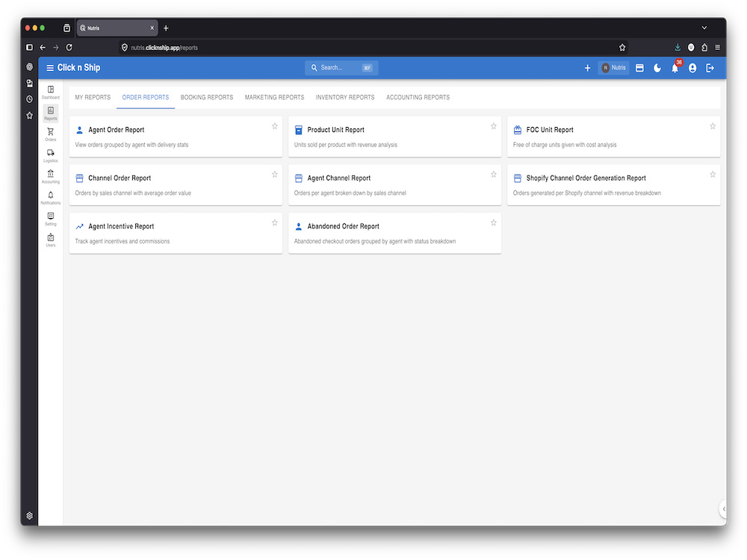This screenshot has height=560, width=747.
Task: Open the hamburger navigation menu
Action: 49,68
